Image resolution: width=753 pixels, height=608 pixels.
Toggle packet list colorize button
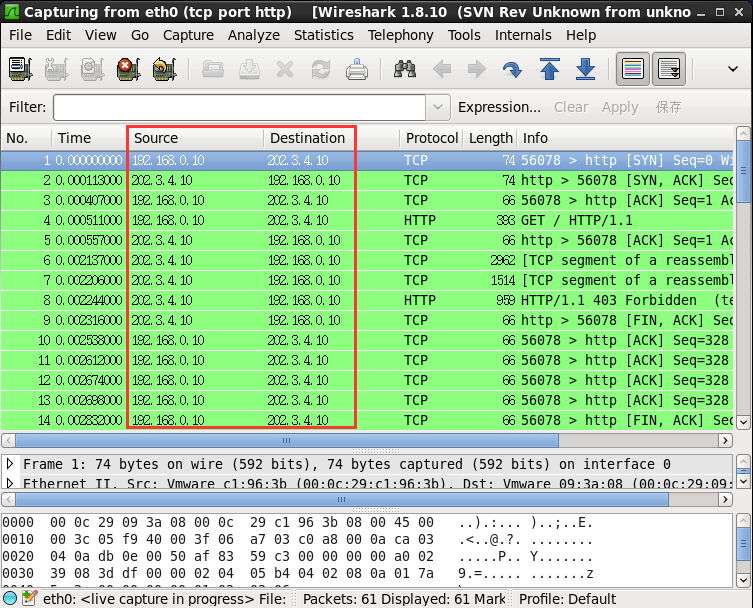pos(632,69)
